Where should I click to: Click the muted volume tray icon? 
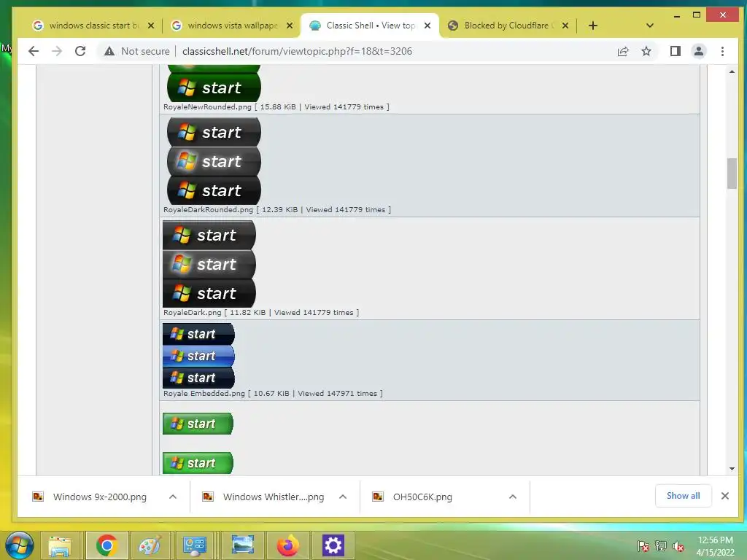678,546
